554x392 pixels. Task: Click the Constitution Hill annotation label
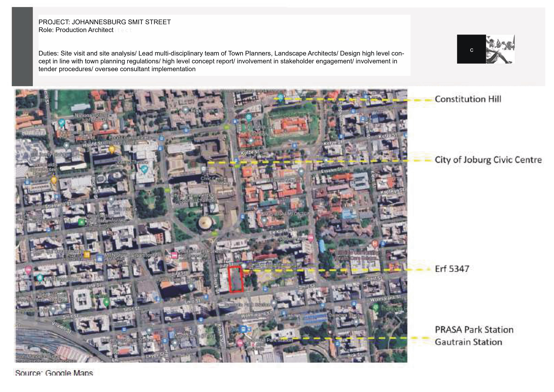click(468, 99)
